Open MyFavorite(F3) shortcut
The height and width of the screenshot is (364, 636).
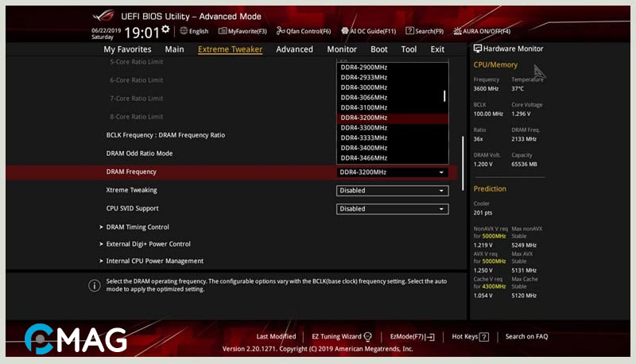coord(242,31)
